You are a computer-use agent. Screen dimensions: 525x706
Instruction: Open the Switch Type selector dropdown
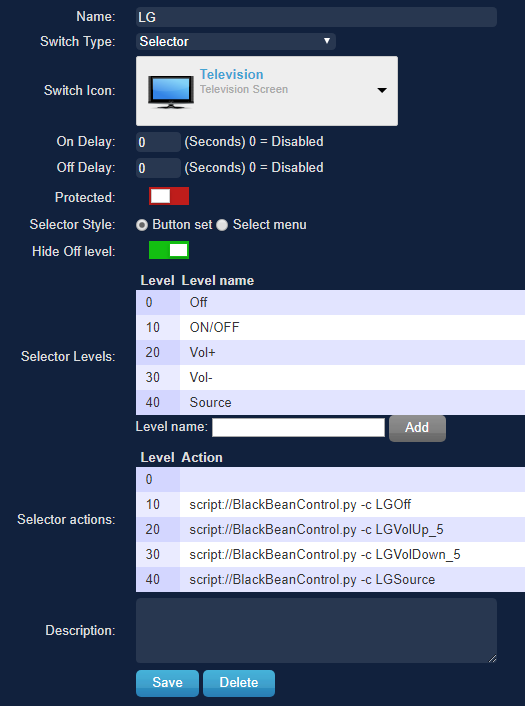235,41
